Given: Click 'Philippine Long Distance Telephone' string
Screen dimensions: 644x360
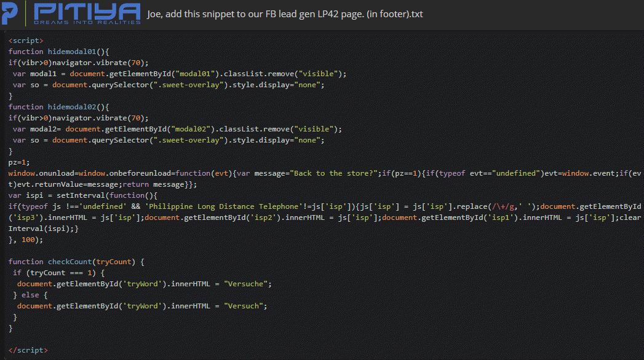Looking at the screenshot, I should tap(223, 206).
